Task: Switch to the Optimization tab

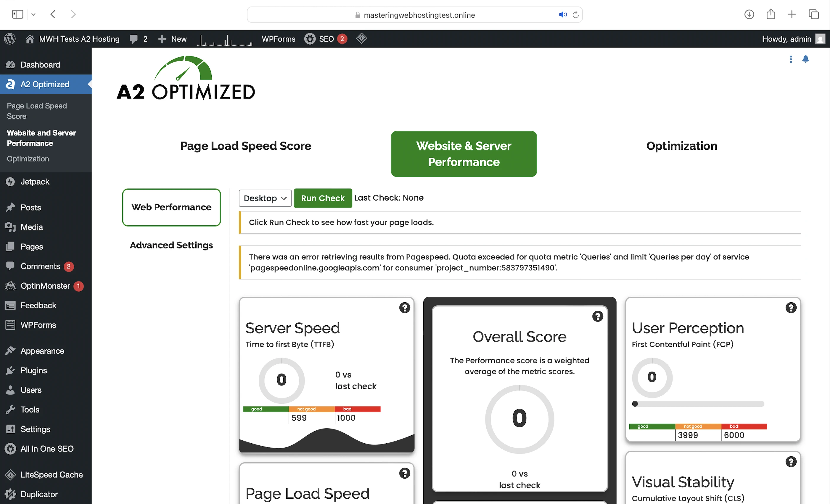Action: tap(681, 146)
